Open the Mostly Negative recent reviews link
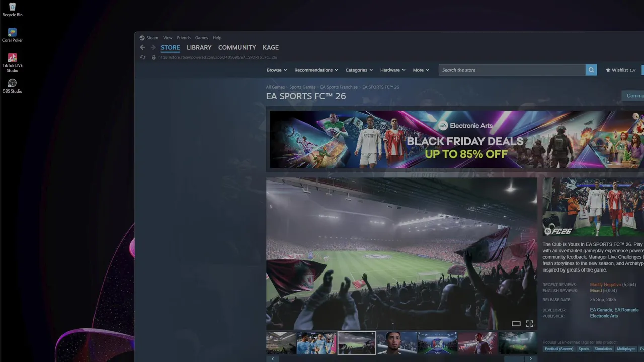The image size is (644, 362). coord(605,285)
